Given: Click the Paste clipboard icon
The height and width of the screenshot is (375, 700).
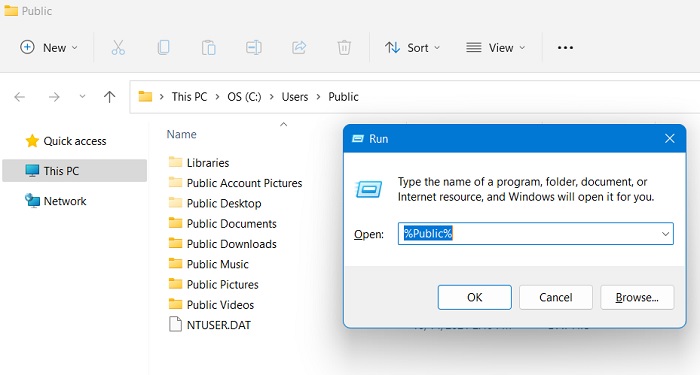Looking at the screenshot, I should (x=208, y=47).
